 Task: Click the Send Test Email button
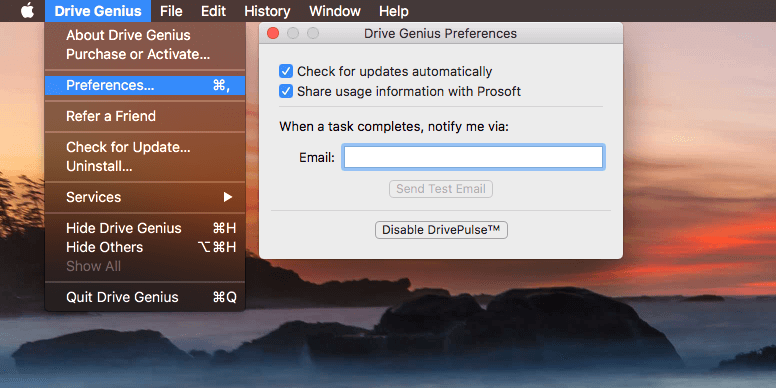[440, 189]
